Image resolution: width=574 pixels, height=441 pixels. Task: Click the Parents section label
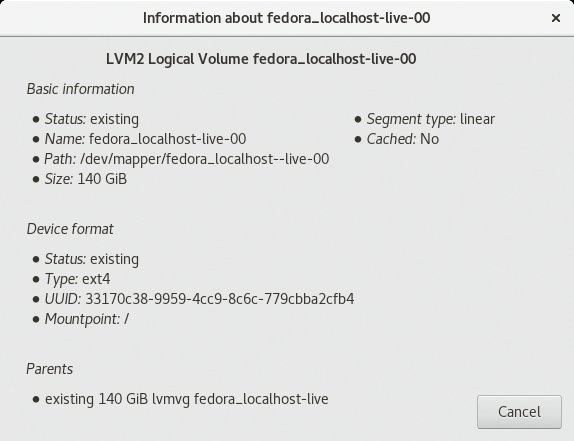click(x=49, y=369)
